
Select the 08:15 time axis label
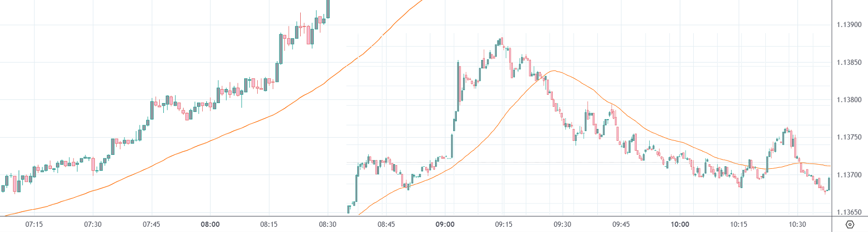click(x=269, y=224)
